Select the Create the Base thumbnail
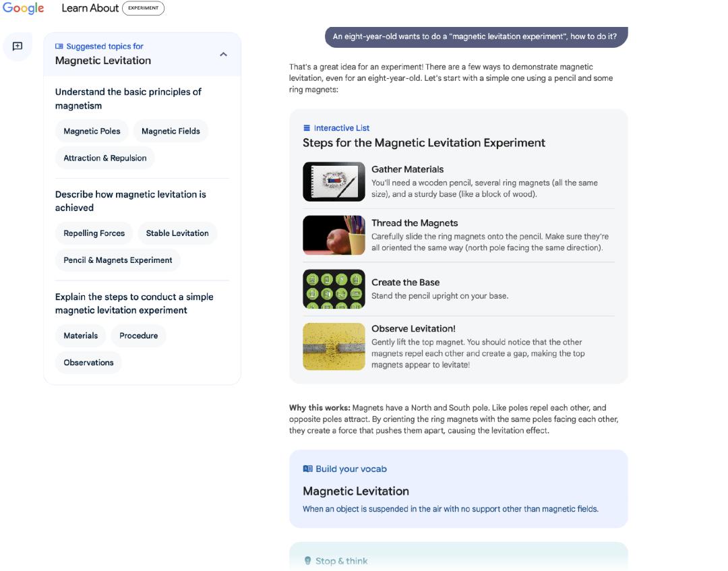 coord(334,289)
